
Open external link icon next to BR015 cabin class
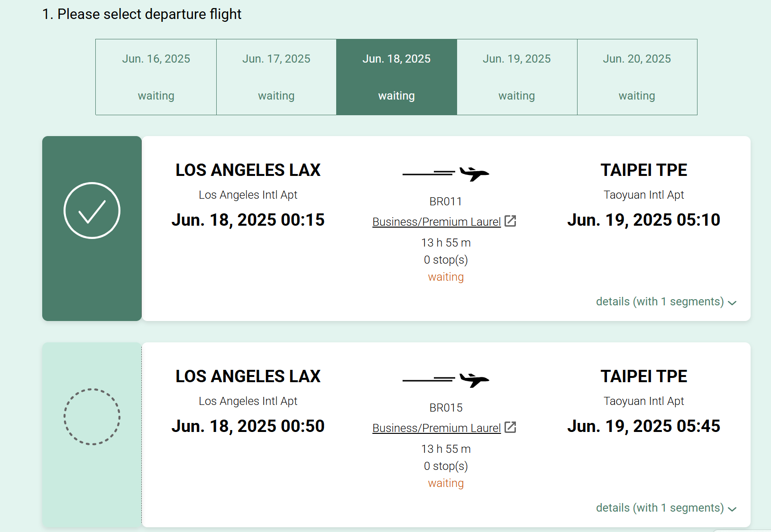(x=510, y=427)
